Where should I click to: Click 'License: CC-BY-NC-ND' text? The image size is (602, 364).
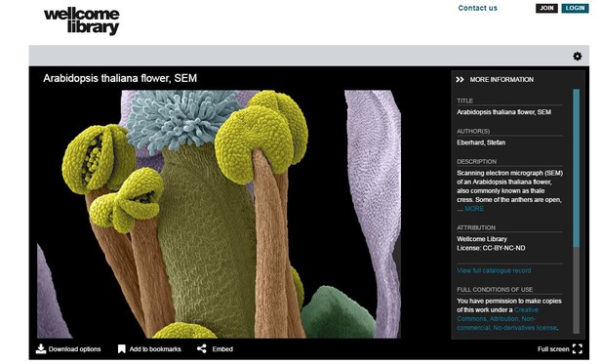click(491, 248)
